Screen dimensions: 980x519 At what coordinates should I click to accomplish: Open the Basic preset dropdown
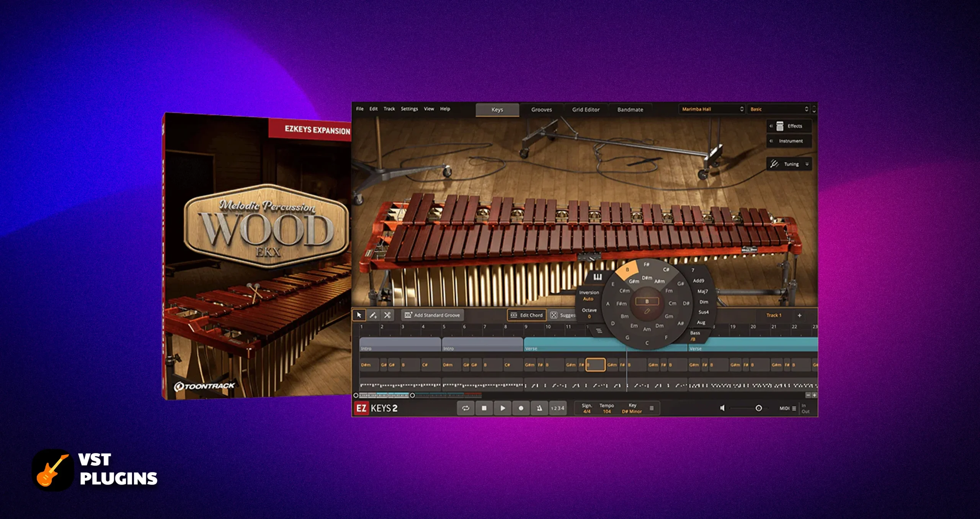[x=779, y=109]
